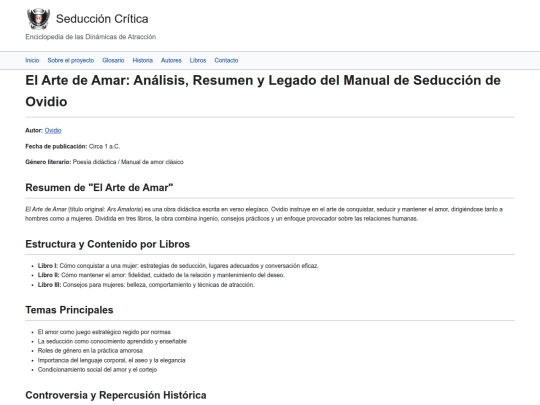Select the Libro II list item

[x=161, y=275]
